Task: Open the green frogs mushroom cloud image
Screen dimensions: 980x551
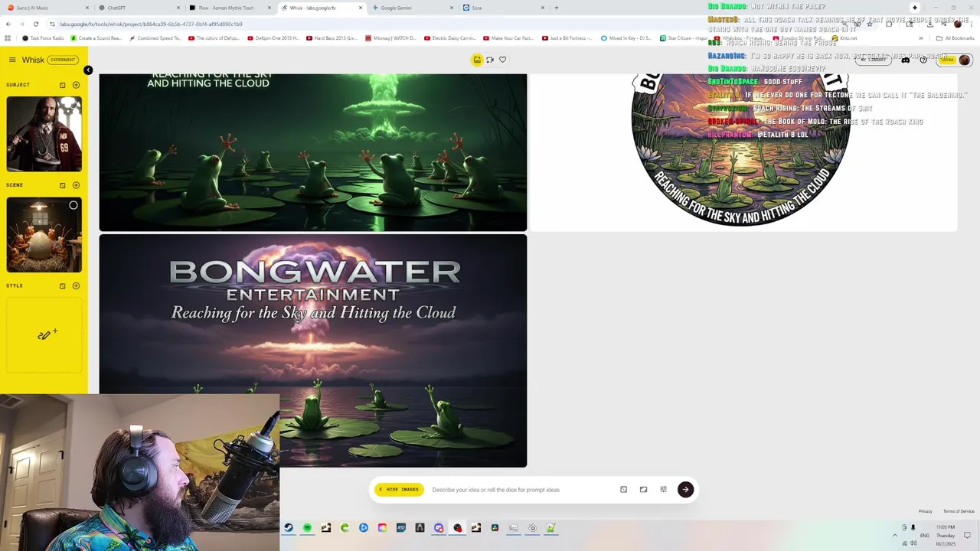Action: click(313, 152)
